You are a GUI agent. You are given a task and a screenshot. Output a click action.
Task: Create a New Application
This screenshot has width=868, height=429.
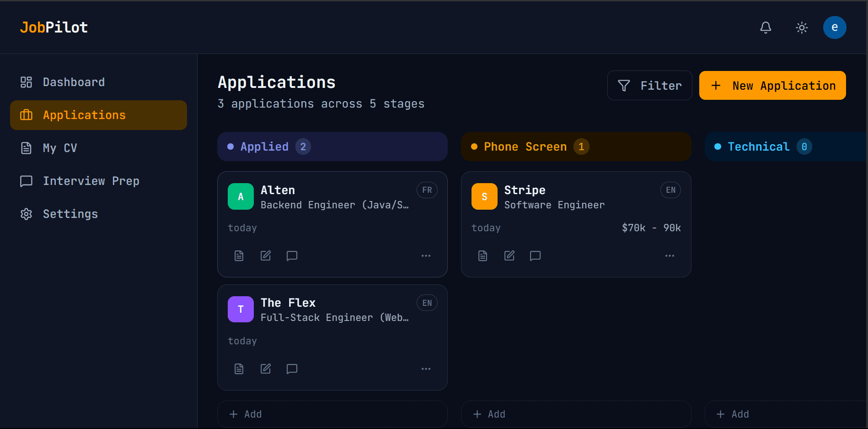tap(772, 86)
